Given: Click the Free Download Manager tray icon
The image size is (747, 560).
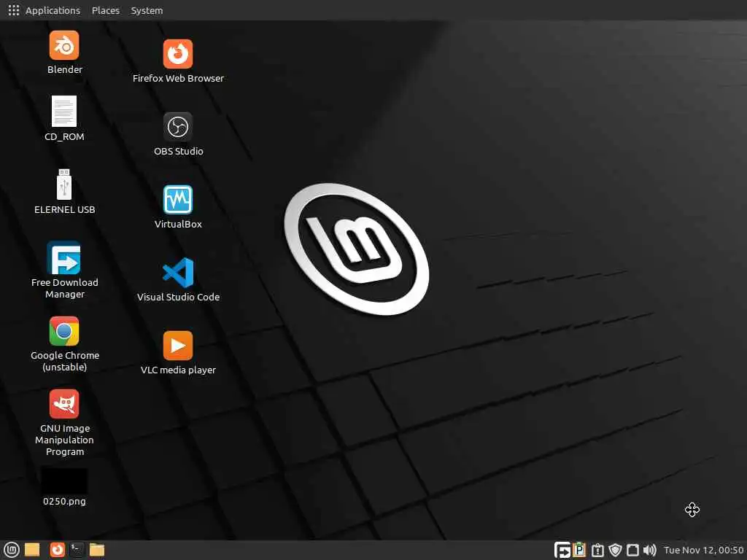Looking at the screenshot, I should coord(562,550).
